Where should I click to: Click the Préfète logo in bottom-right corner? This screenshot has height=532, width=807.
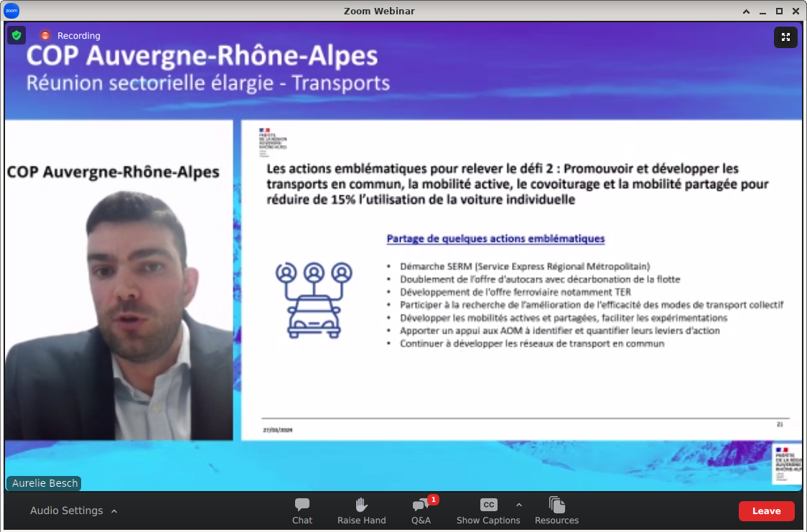(788, 464)
